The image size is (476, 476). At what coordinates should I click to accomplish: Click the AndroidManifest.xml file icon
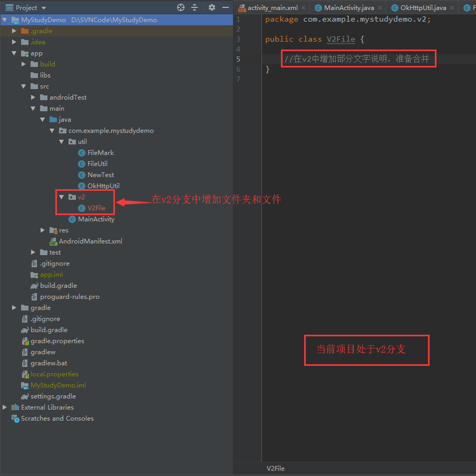tap(53, 241)
